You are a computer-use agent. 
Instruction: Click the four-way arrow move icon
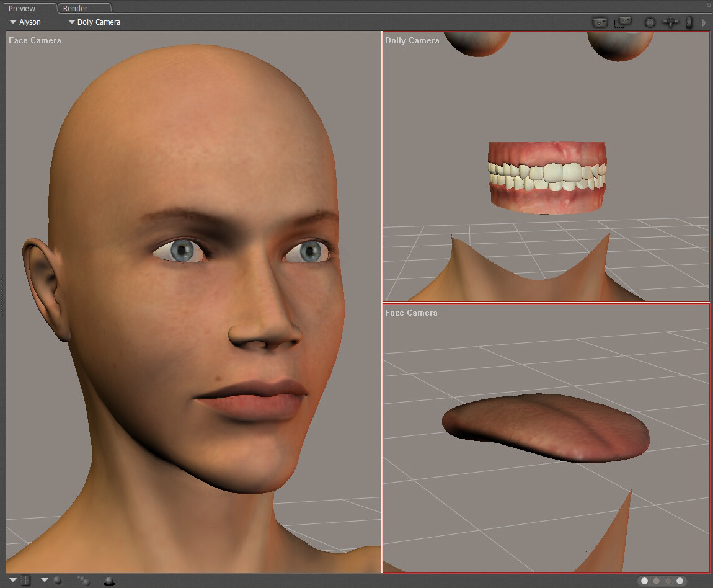670,22
